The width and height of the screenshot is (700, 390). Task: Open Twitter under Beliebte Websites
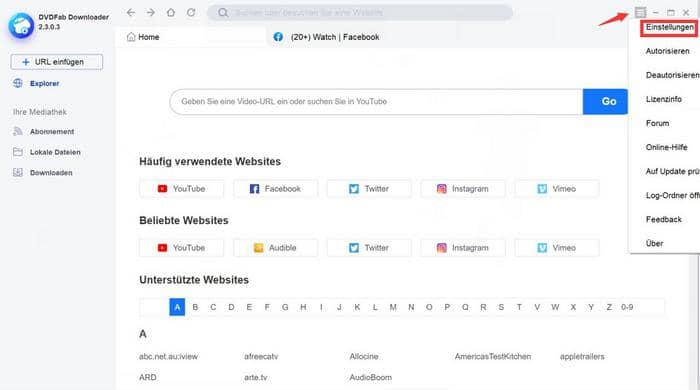pos(369,248)
